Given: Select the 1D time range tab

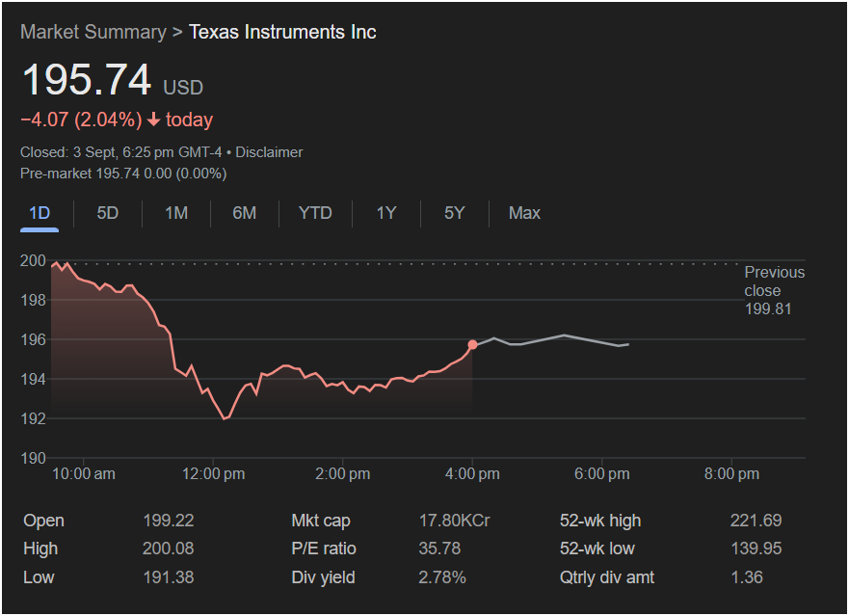Looking at the screenshot, I should coord(40,213).
